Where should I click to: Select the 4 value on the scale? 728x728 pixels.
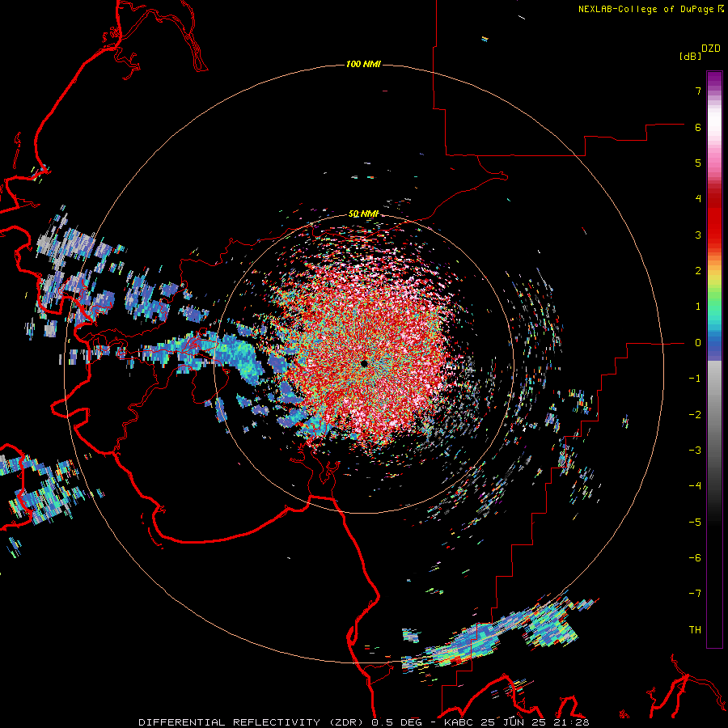pos(698,199)
